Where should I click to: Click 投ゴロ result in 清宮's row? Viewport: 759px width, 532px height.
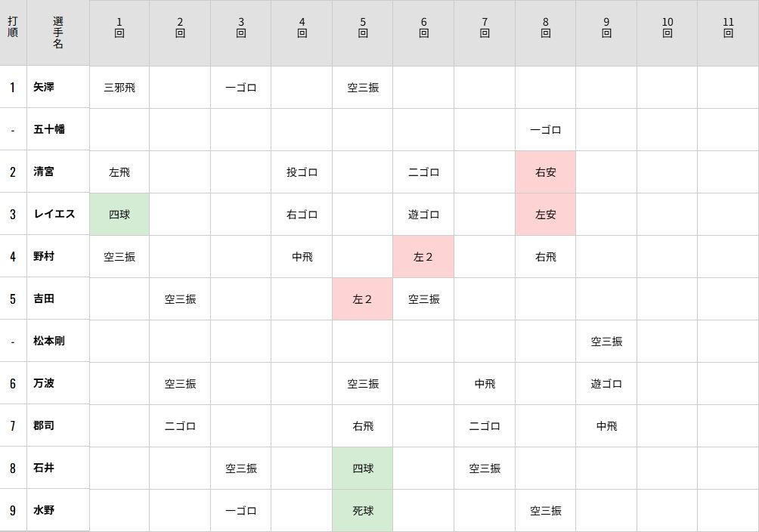[x=302, y=172]
